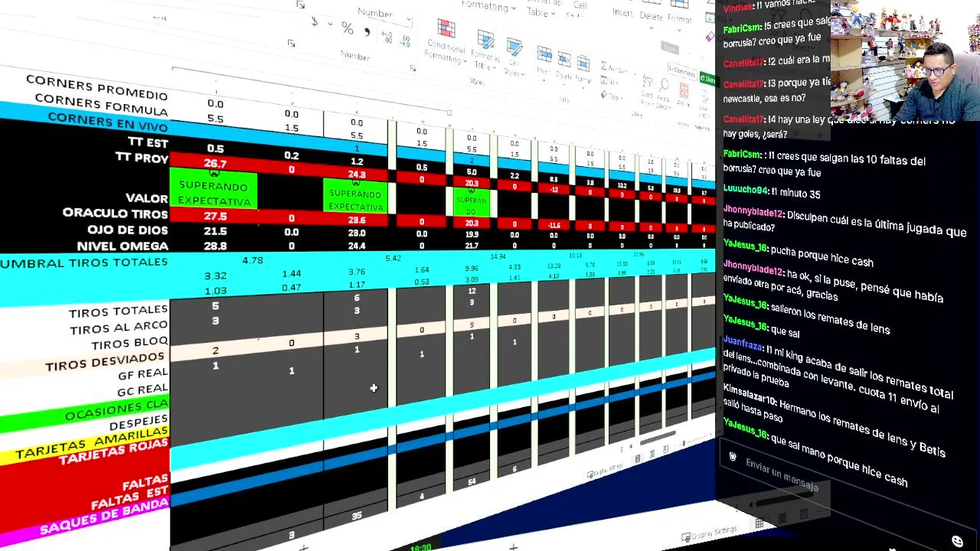This screenshot has width=980, height=551.
Task: Open the Number format dialog launcher
Action: tap(413, 69)
